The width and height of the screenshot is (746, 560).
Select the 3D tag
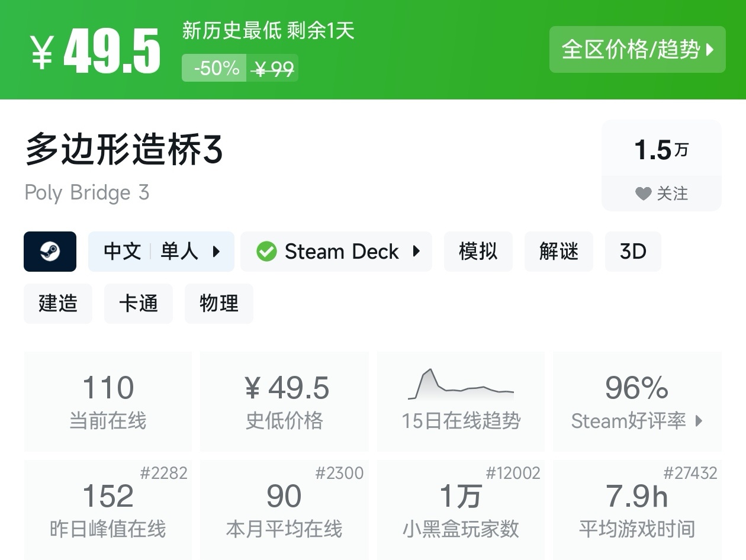[632, 252]
